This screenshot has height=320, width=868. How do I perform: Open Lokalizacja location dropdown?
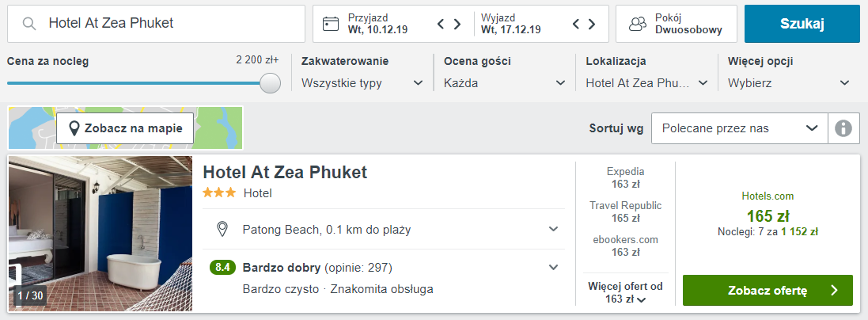[647, 82]
